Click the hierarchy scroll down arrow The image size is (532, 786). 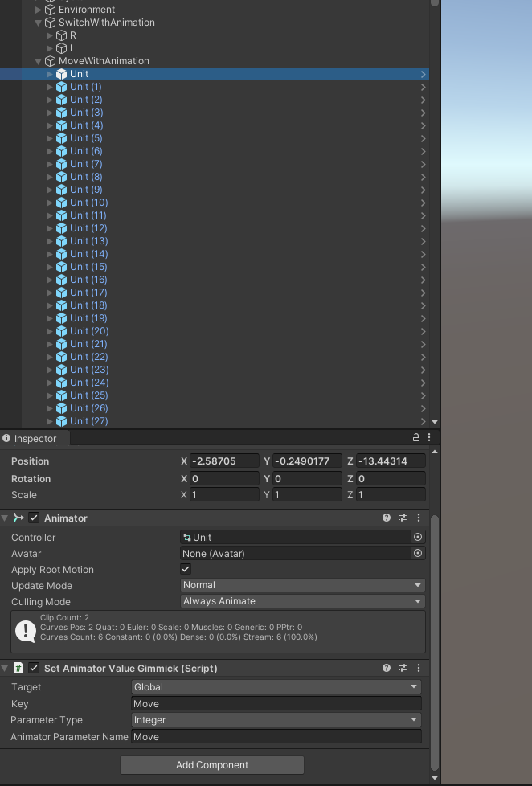(x=435, y=422)
